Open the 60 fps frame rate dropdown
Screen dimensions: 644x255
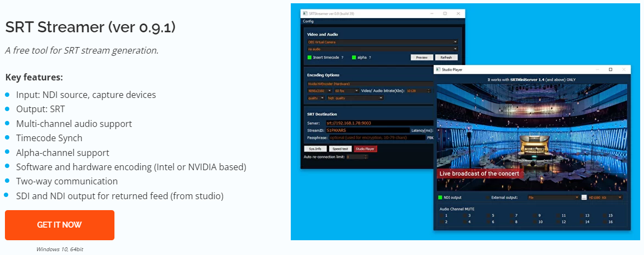[347, 90]
